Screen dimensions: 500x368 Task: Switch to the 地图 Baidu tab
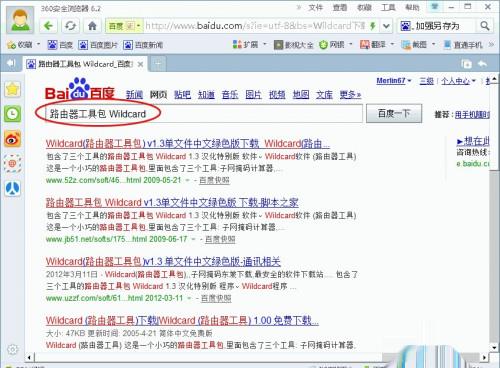tap(301, 95)
